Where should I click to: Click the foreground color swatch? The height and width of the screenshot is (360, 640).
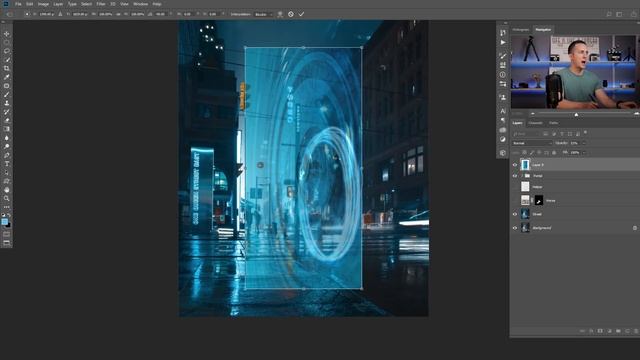4,222
